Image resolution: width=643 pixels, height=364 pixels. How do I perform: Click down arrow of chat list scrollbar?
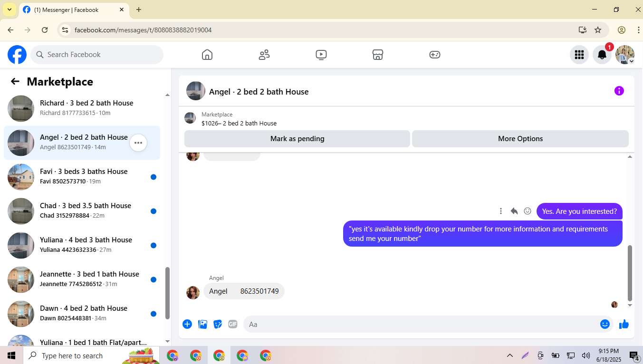coord(167,341)
